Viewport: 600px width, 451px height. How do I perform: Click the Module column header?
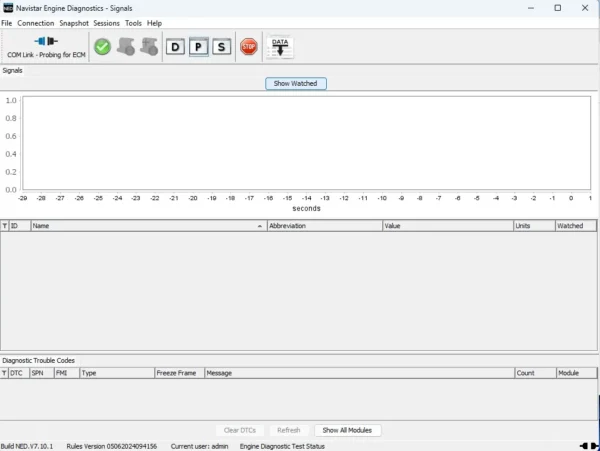coord(577,373)
